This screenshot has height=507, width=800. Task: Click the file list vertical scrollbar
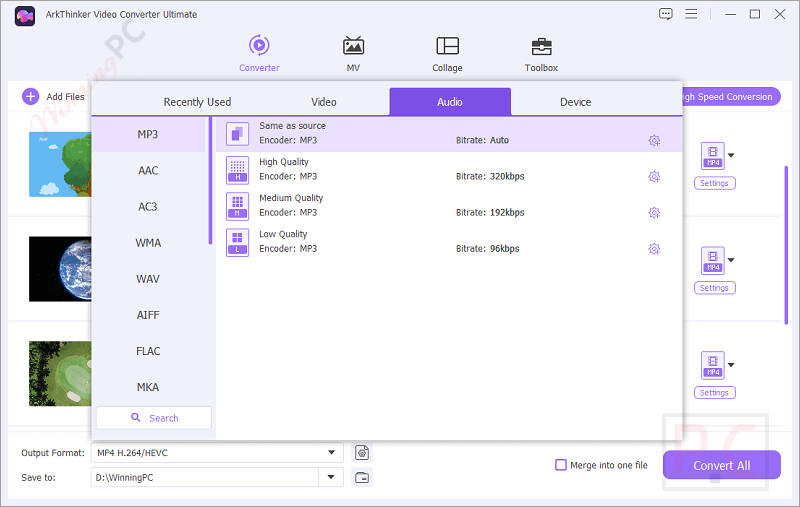786,245
